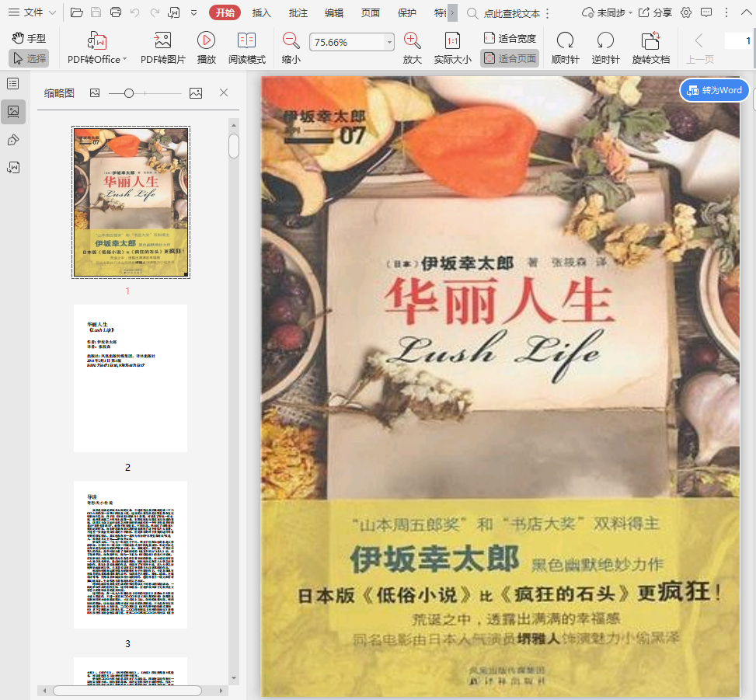Expand the PDF转Office dropdown arrow
The width and height of the screenshot is (756, 700).
(x=125, y=59)
